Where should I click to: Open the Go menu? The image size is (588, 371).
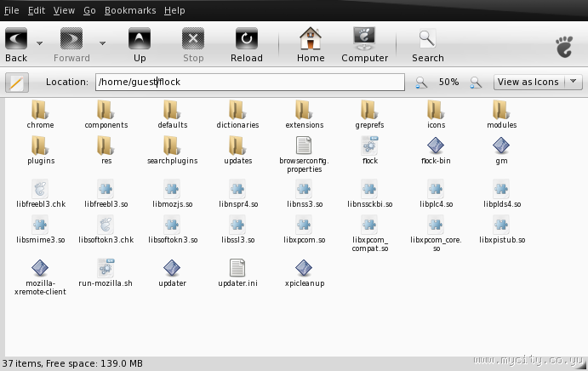[89, 10]
